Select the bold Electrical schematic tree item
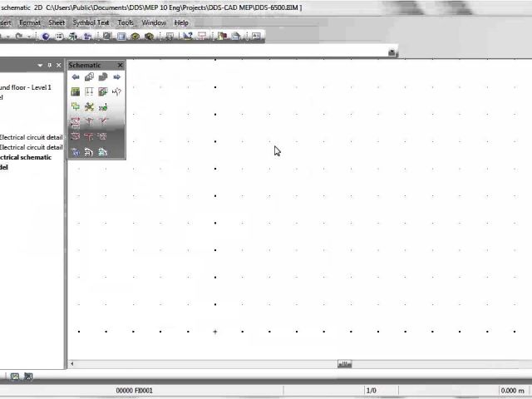This screenshot has width=532, height=399. [x=25, y=157]
